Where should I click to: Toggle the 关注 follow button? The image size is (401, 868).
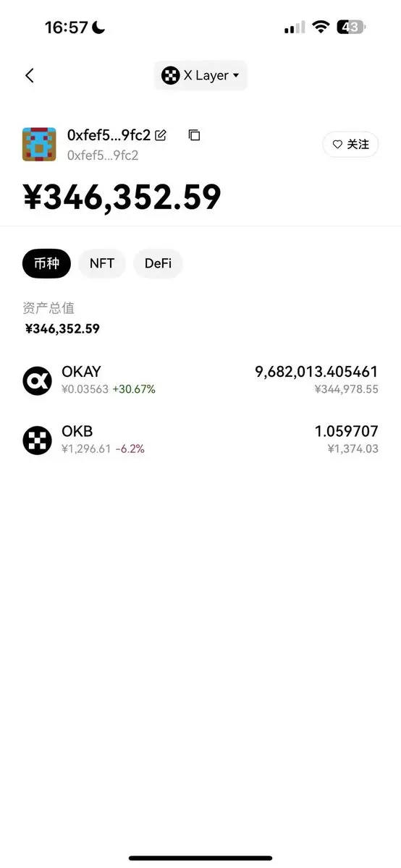(350, 145)
